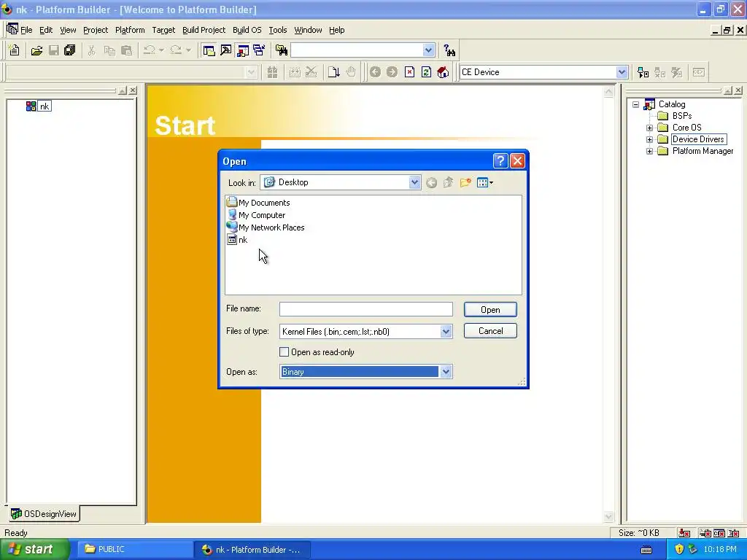747x560 pixels.
Task: Click the window list toolbar icon
Action: (x=259, y=50)
